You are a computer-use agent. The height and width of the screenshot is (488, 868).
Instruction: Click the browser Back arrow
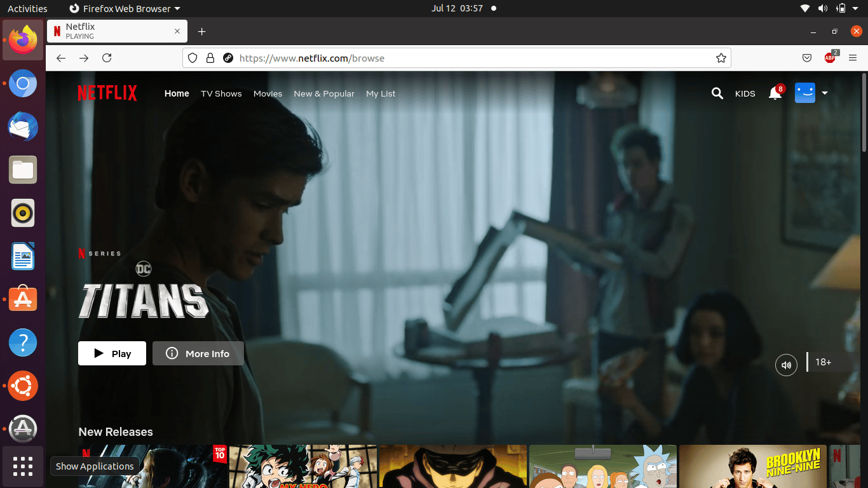coord(61,58)
